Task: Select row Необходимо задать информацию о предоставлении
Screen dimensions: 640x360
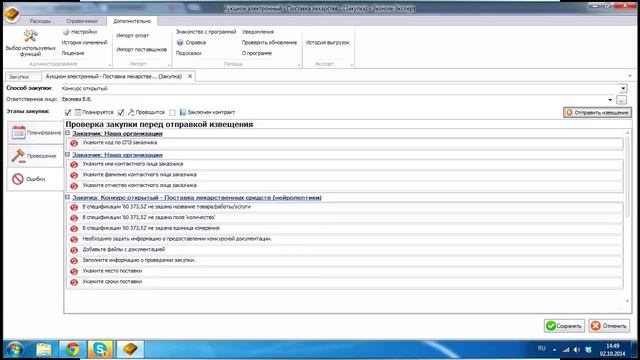Action: (x=344, y=239)
